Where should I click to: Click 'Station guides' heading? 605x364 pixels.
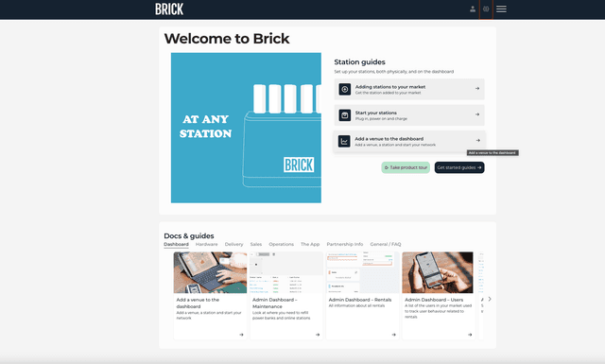pos(359,62)
